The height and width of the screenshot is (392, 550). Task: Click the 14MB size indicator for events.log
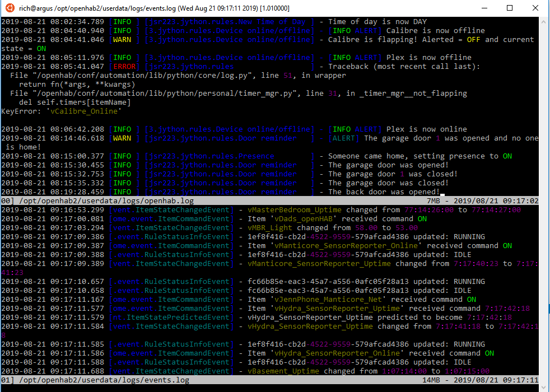(x=431, y=380)
